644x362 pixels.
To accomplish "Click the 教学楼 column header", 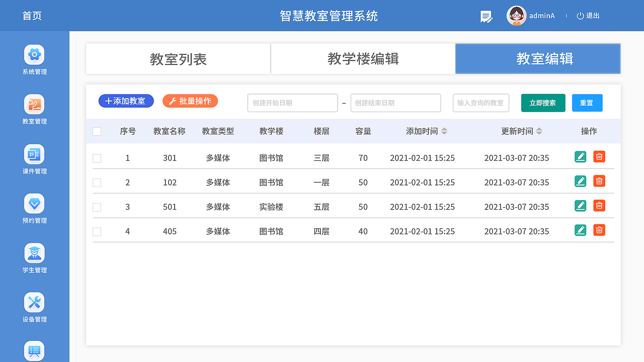I will click(x=271, y=131).
